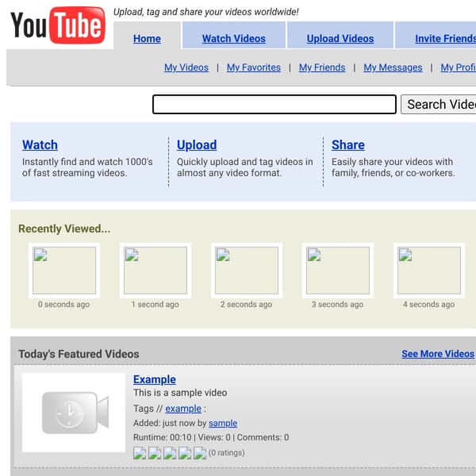Click the '2 seconds ago' caption
476x476 pixels.
tap(246, 304)
